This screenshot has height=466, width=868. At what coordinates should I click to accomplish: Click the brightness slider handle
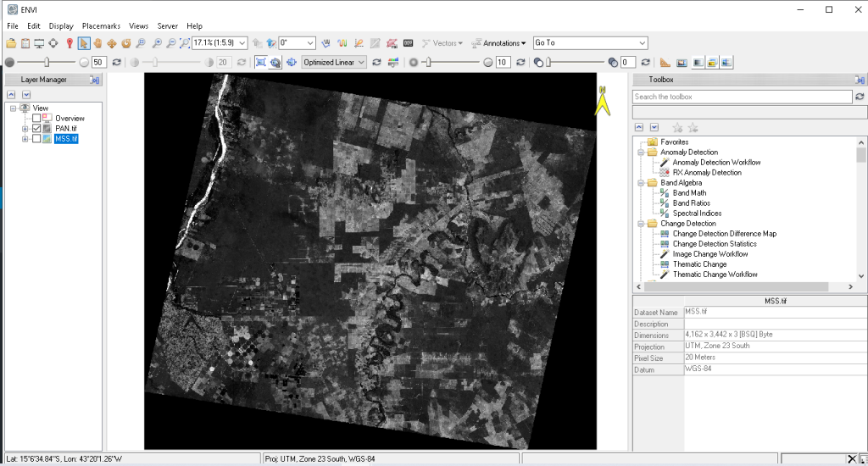click(x=47, y=62)
